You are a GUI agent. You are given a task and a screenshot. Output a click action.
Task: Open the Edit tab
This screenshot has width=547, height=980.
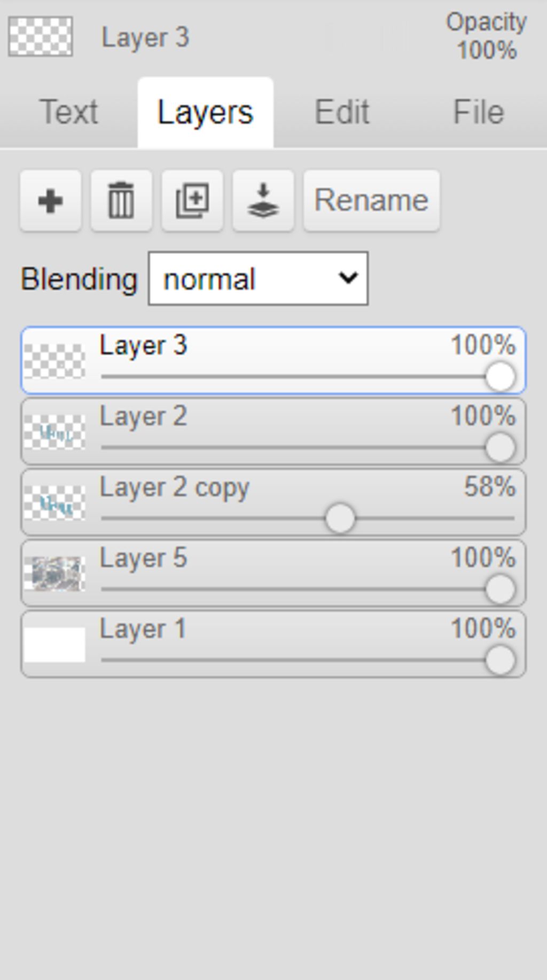(342, 112)
